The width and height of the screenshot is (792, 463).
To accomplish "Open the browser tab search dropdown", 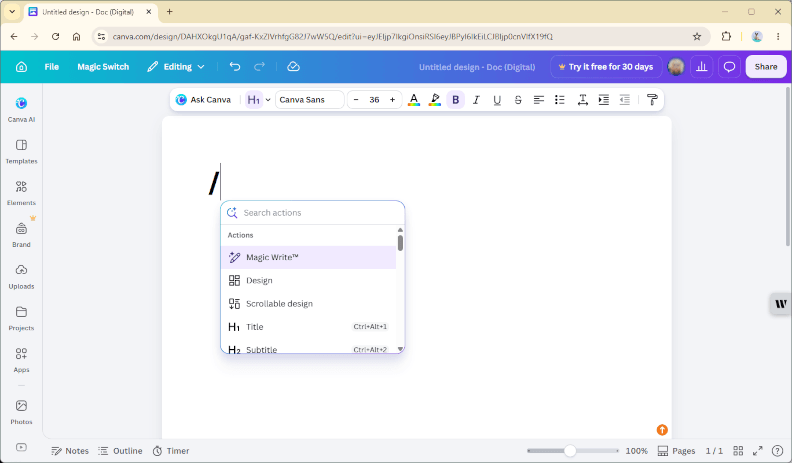I will coord(12,12).
